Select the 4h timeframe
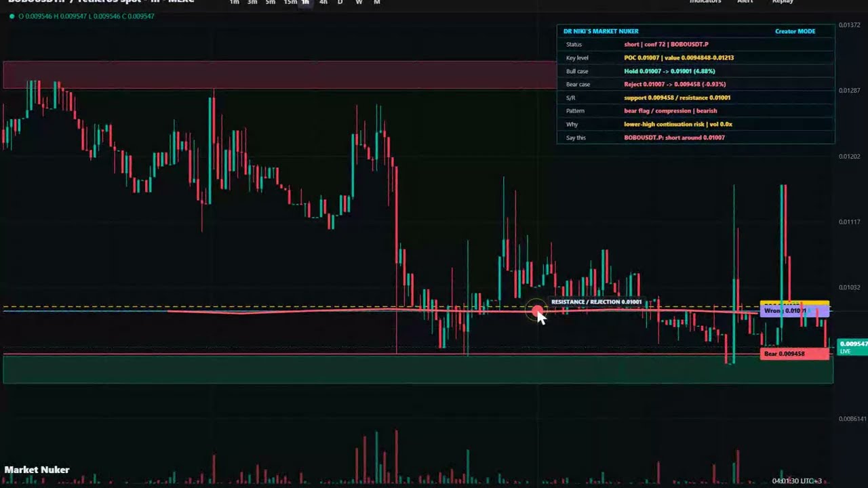Viewport: 868px width, 488px height. pos(323,2)
